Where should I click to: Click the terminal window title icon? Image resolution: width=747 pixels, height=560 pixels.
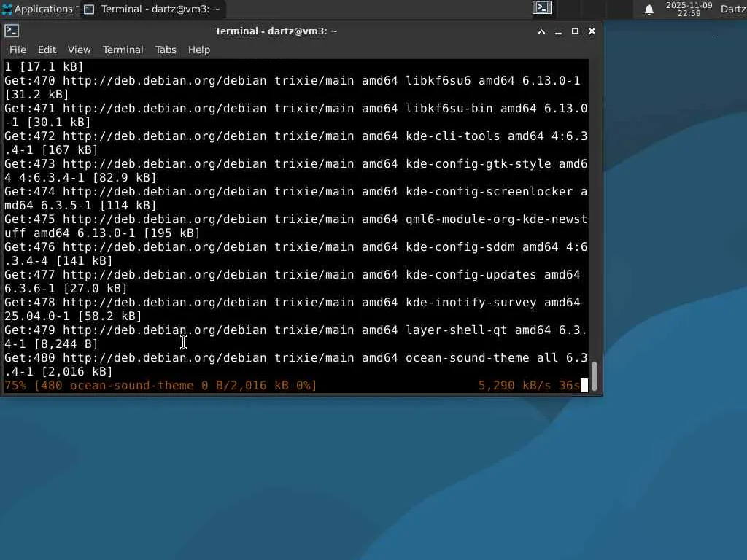point(12,31)
